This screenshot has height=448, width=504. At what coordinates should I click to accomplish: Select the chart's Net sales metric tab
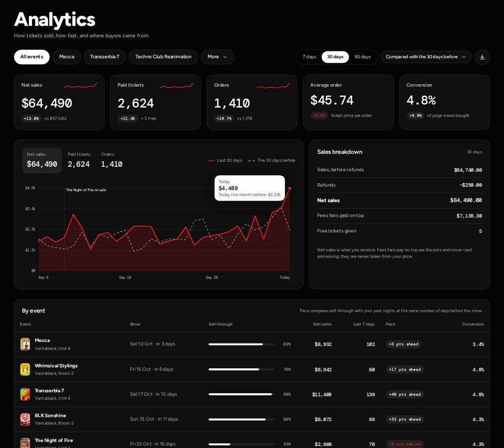(x=42, y=160)
